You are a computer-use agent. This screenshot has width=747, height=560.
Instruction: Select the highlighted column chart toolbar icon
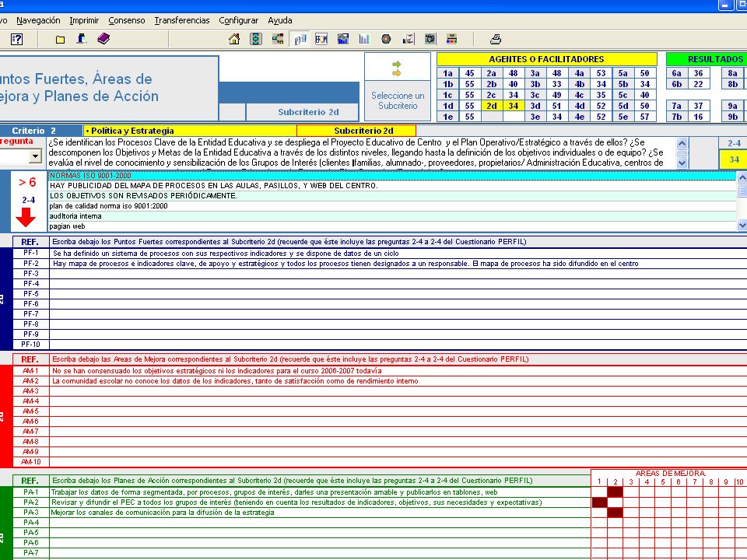(x=300, y=39)
